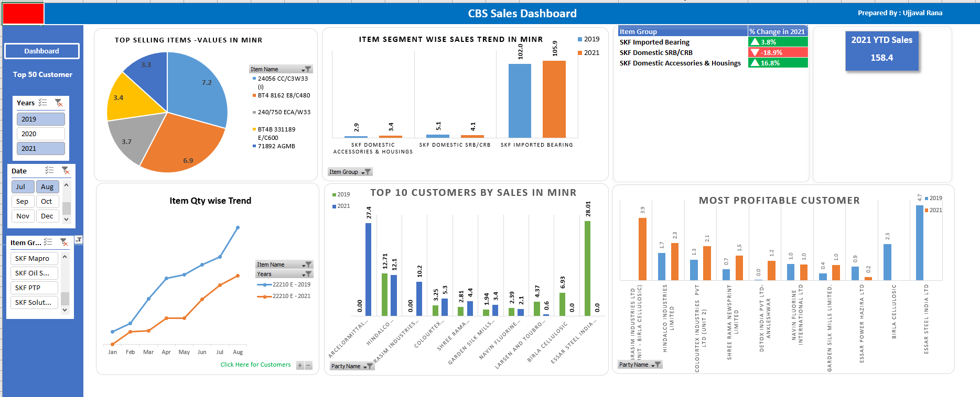Image resolution: width=980 pixels, height=397 pixels.
Task: Toggle multi-select icon in Item Group slicer
Action: point(48,242)
